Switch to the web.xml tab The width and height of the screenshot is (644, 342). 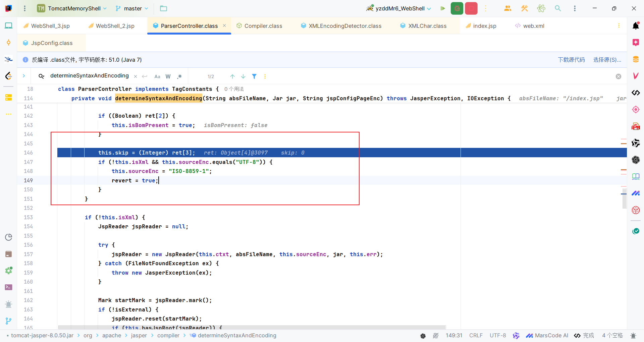530,26
